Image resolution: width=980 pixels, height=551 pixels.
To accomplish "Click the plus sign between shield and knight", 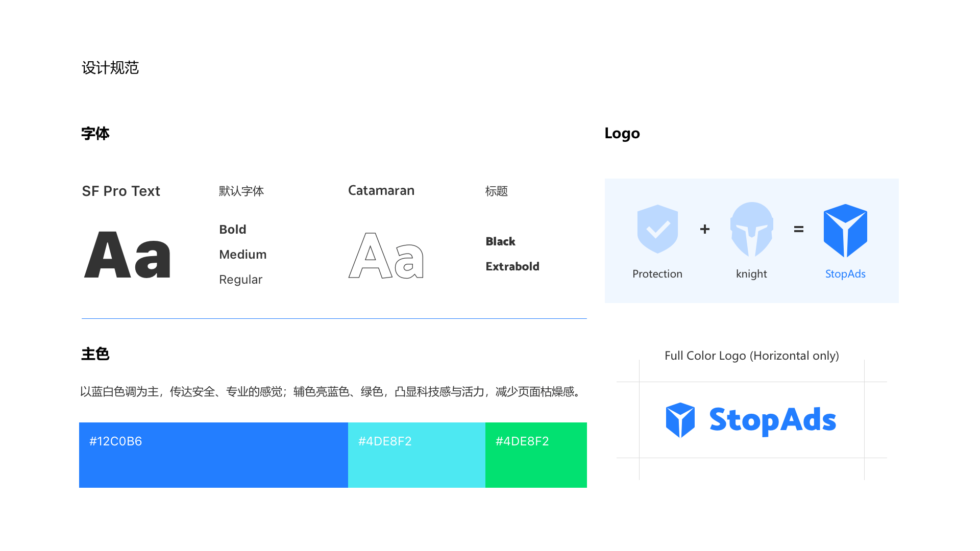I will click(x=704, y=230).
